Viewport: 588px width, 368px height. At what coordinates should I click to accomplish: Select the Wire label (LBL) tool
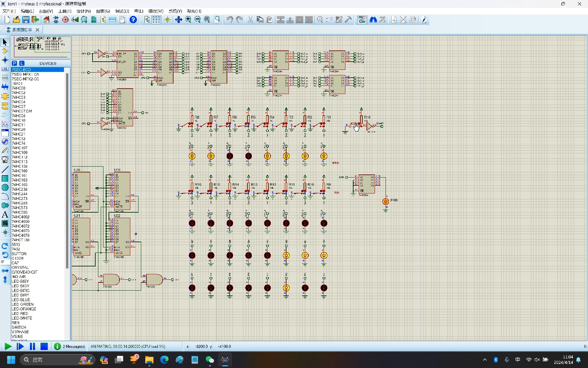tap(5, 69)
